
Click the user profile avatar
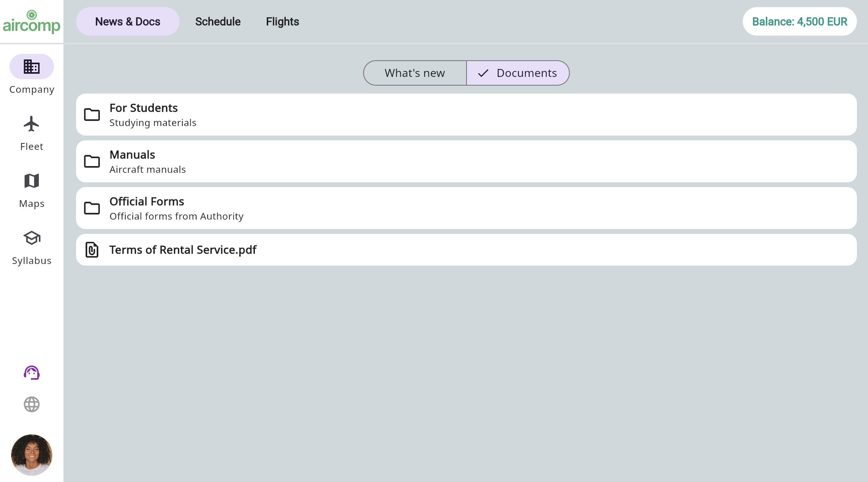click(x=31, y=455)
